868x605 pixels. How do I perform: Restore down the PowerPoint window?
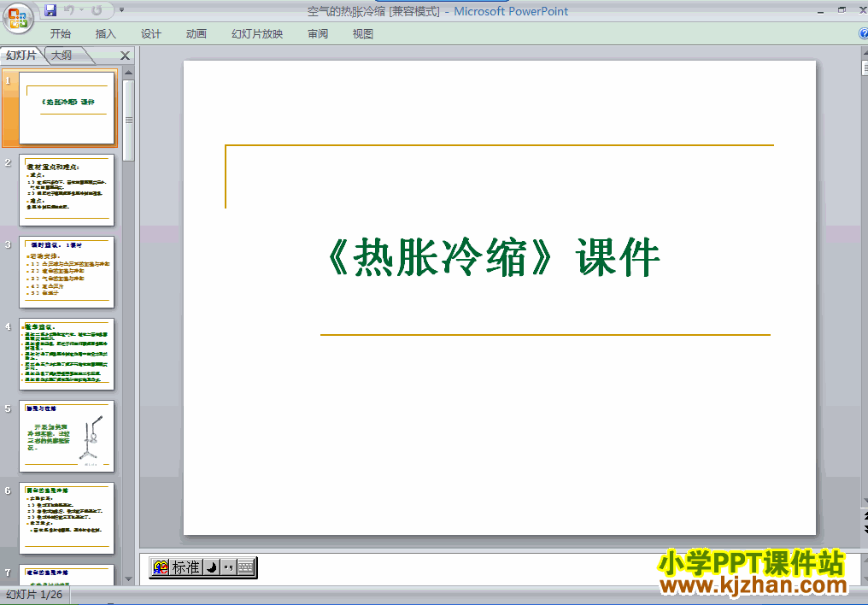tap(842, 10)
